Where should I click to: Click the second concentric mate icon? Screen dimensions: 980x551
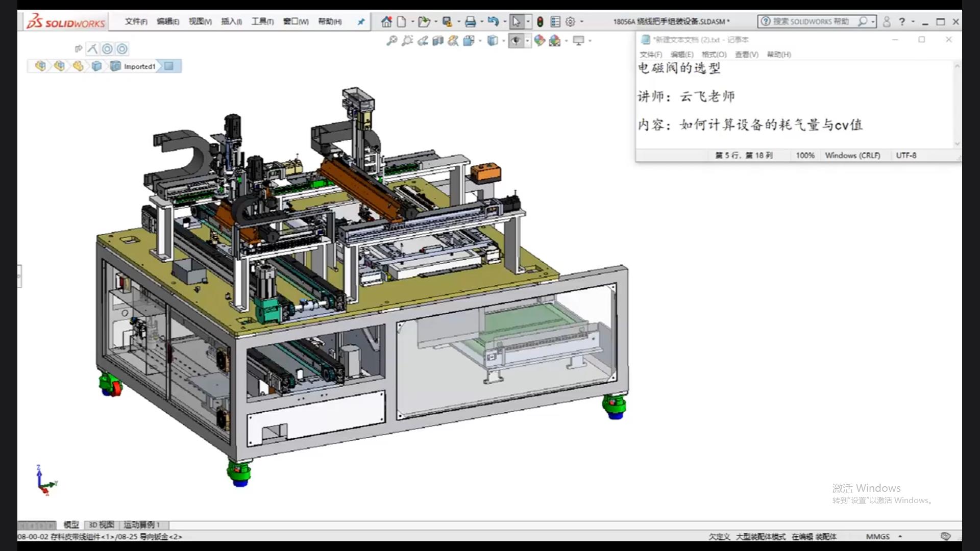pos(122,48)
